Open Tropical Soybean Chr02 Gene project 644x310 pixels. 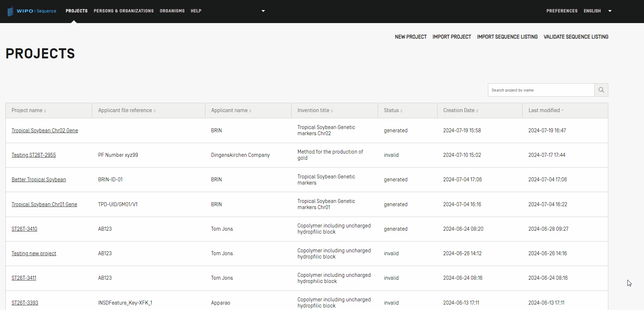pos(45,130)
